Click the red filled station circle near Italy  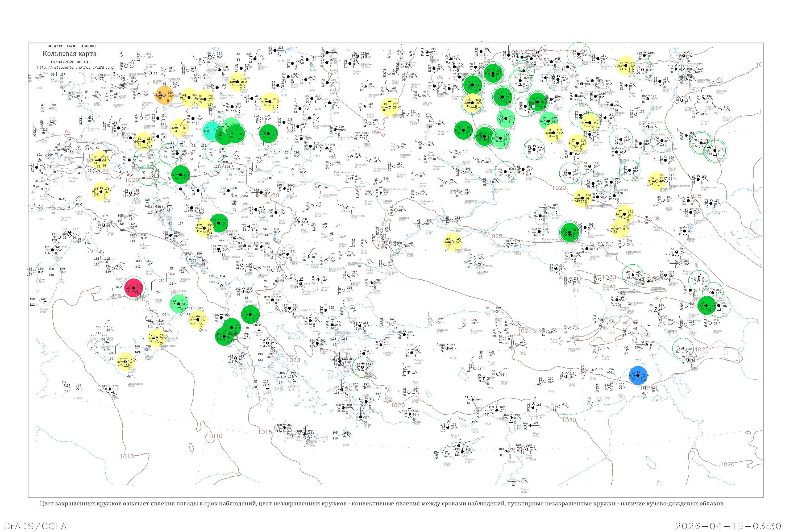pos(133,288)
